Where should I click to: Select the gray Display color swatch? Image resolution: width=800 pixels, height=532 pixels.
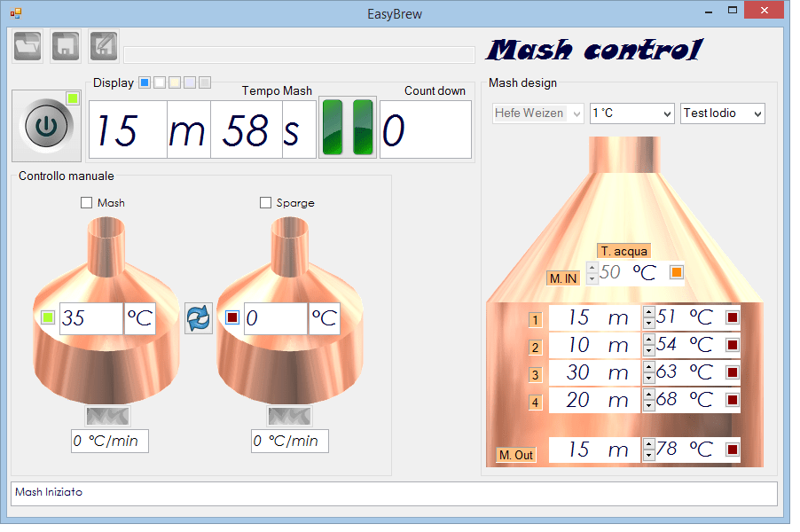point(205,82)
